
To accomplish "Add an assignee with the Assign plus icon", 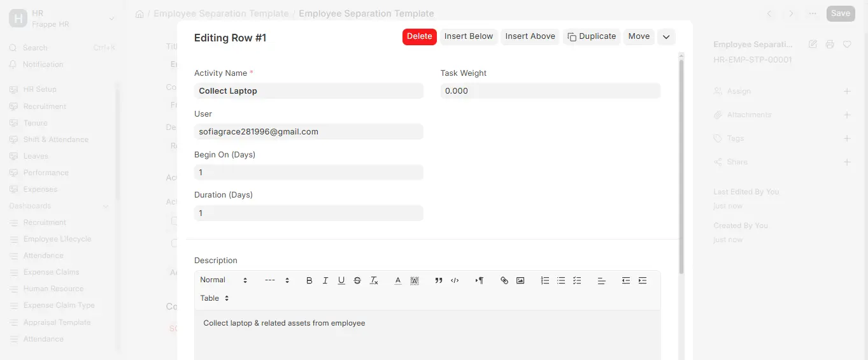I will coord(847,91).
